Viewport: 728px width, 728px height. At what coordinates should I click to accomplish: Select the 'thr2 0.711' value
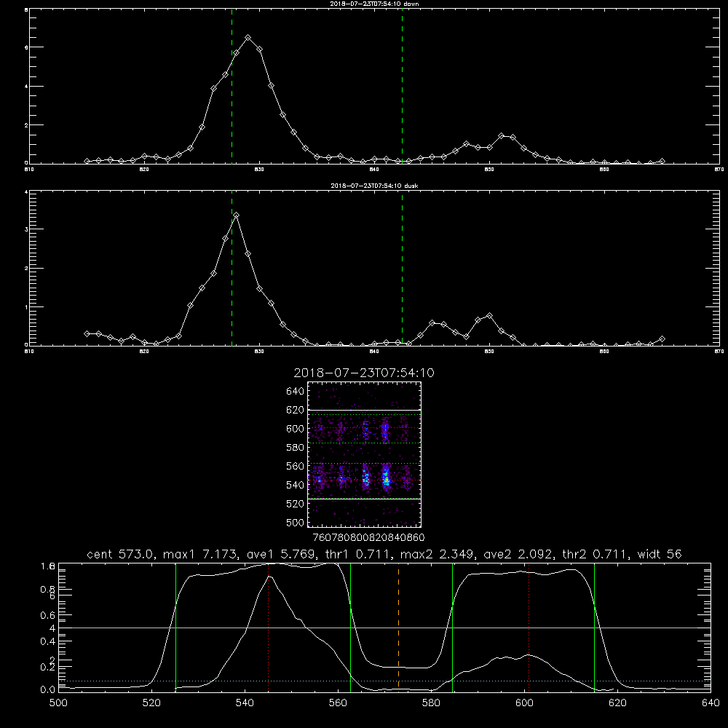[596, 554]
